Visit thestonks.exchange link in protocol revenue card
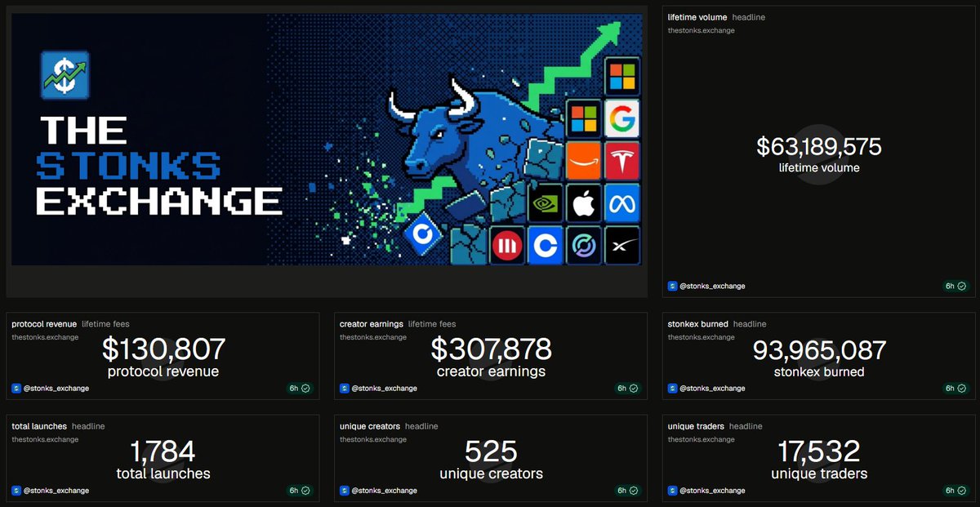Image resolution: width=980 pixels, height=507 pixels. 45,337
